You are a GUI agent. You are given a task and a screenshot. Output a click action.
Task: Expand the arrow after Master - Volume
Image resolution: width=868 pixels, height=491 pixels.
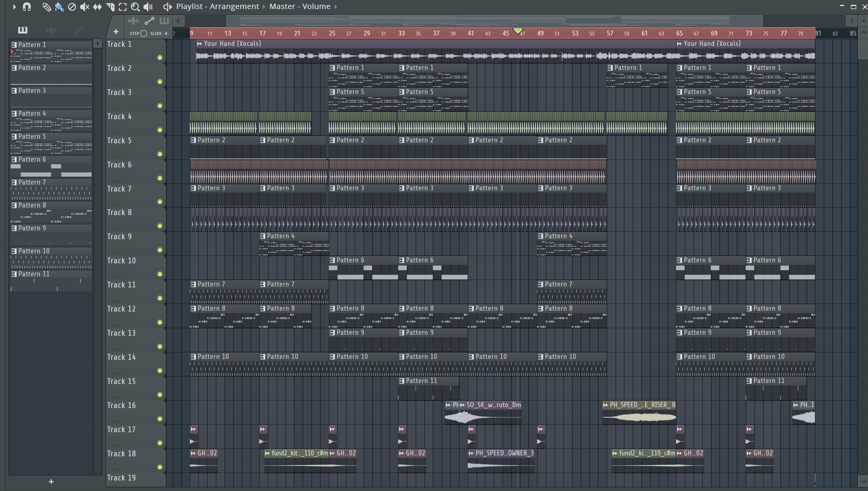point(336,7)
